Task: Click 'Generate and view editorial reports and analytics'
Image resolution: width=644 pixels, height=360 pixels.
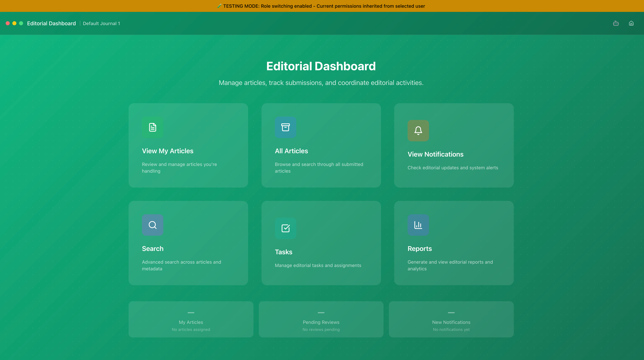Action: [450, 265]
